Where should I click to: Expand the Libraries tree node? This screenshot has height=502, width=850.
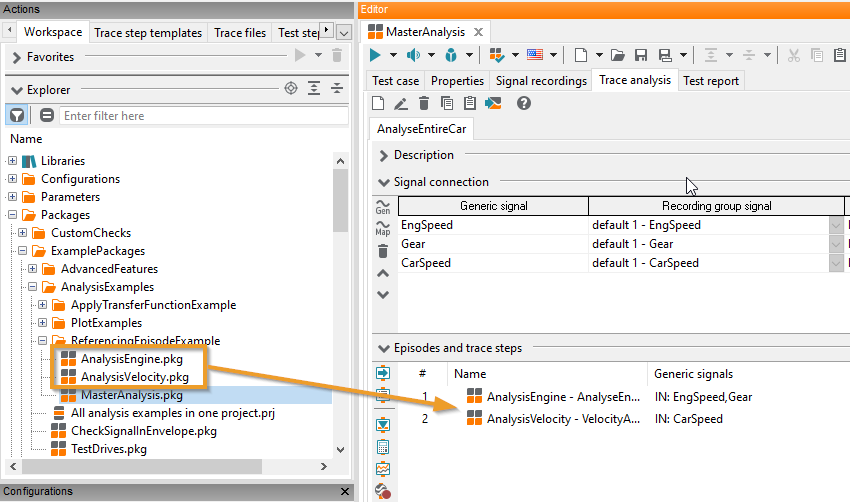(12, 160)
